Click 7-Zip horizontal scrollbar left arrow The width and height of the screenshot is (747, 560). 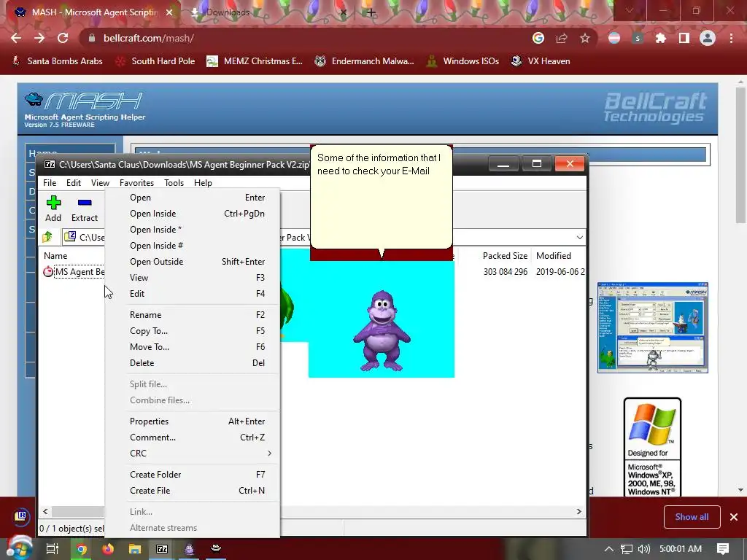pos(45,511)
